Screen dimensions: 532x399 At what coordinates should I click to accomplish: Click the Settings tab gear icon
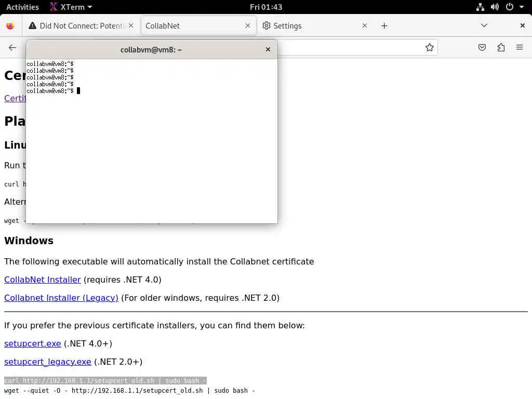click(267, 26)
